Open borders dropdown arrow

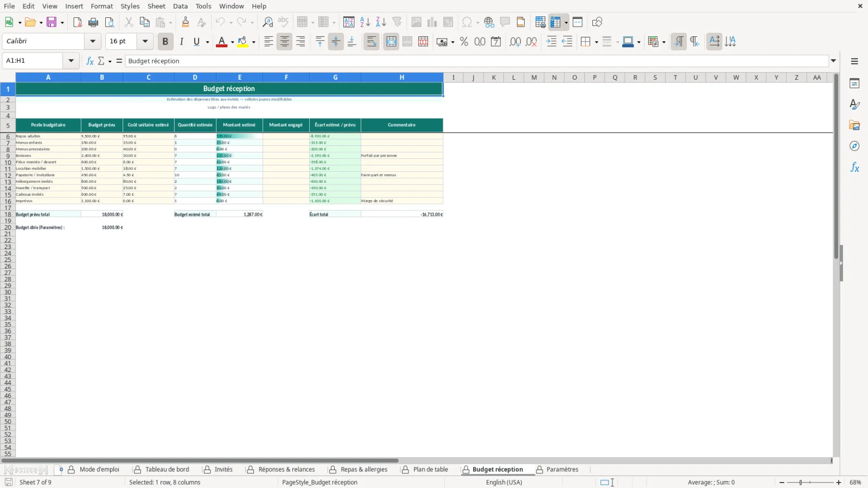tap(596, 42)
